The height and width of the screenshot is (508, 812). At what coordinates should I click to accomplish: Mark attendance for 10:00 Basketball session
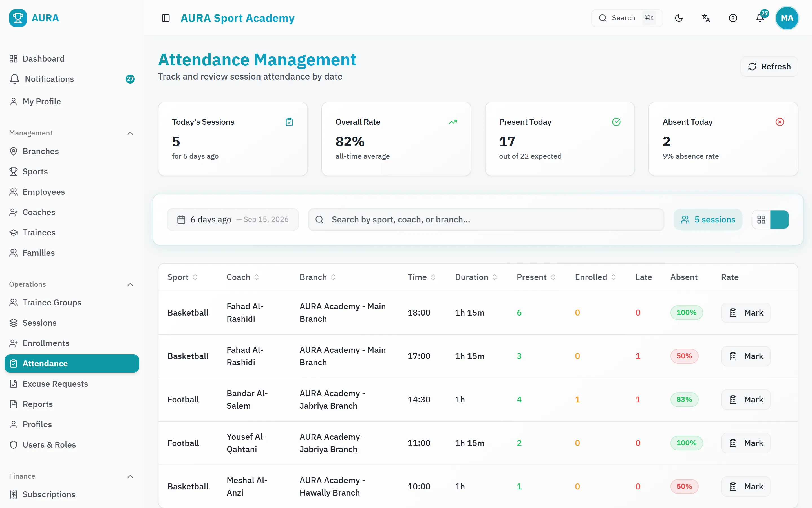tap(745, 487)
